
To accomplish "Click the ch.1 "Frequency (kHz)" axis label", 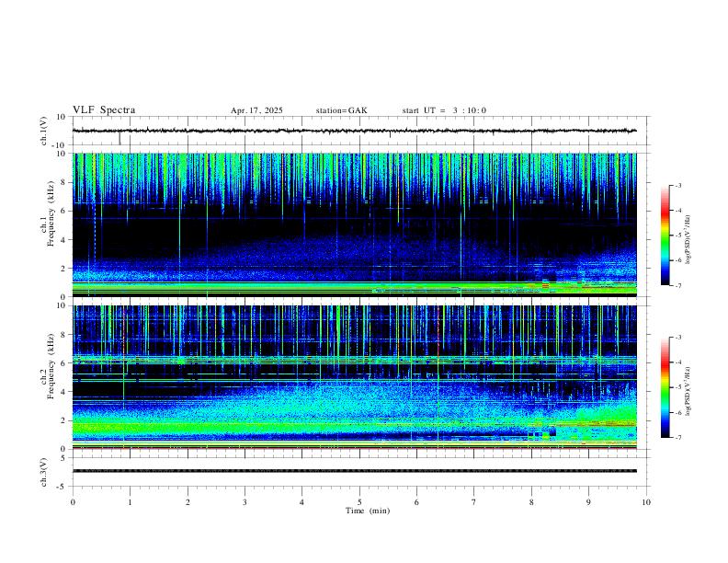I will pos(51,213).
